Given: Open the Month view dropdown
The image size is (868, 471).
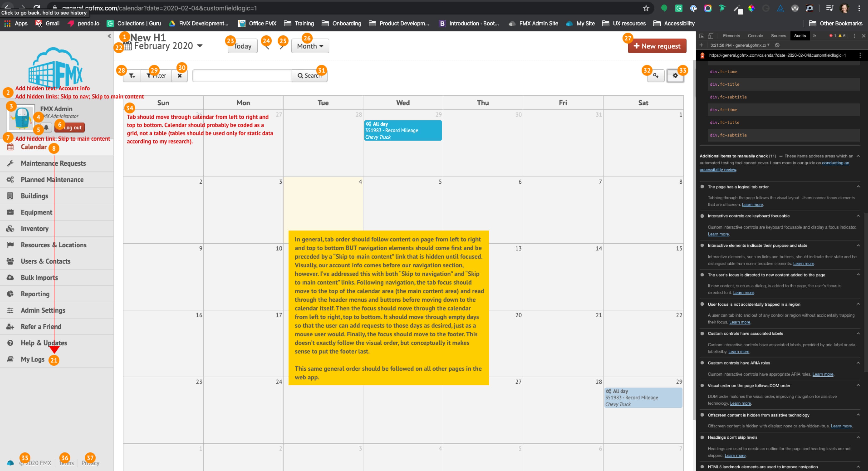Looking at the screenshot, I should (x=309, y=46).
